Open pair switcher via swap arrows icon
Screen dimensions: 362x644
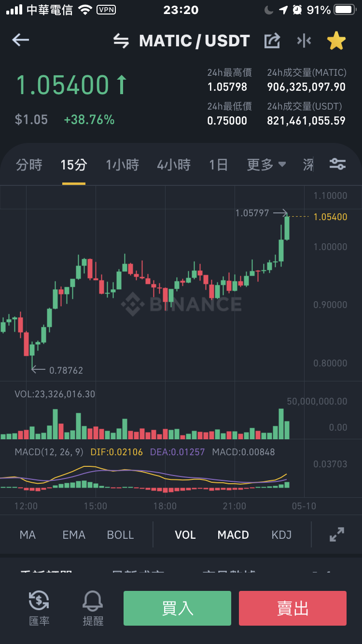click(x=121, y=41)
